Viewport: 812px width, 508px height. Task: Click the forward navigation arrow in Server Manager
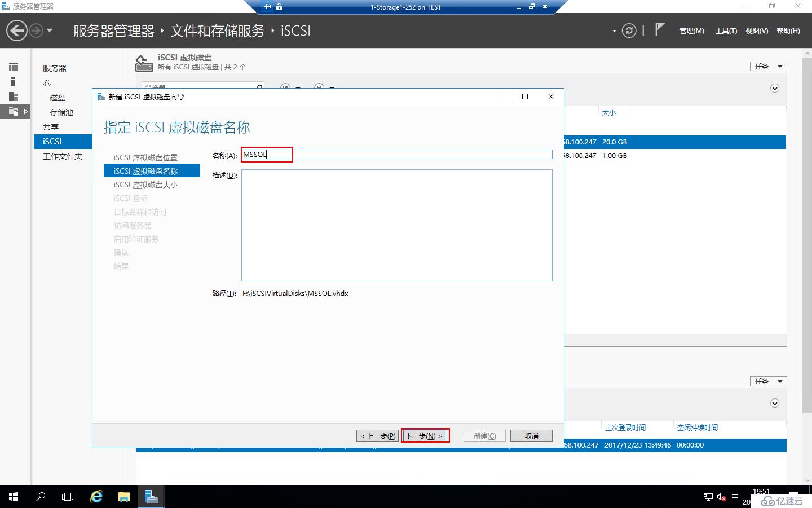point(36,30)
